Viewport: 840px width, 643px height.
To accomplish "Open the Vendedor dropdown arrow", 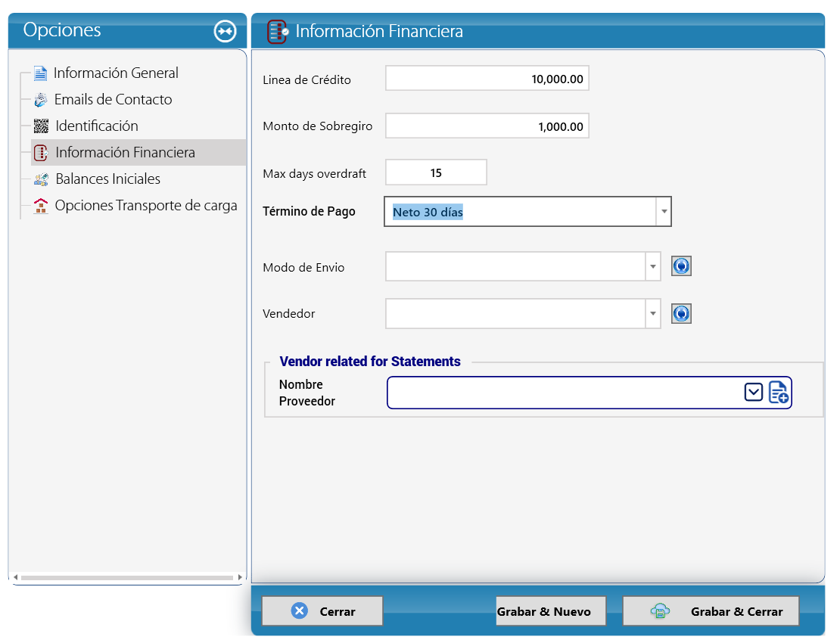I will coord(652,314).
